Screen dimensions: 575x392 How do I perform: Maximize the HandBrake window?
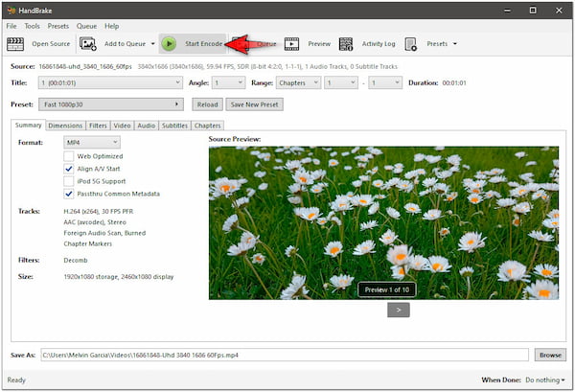(x=533, y=11)
